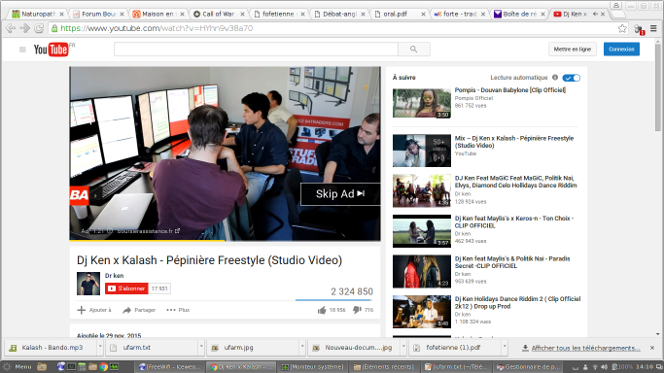
Task: Click the thumbs down dislike icon
Action: click(357, 310)
